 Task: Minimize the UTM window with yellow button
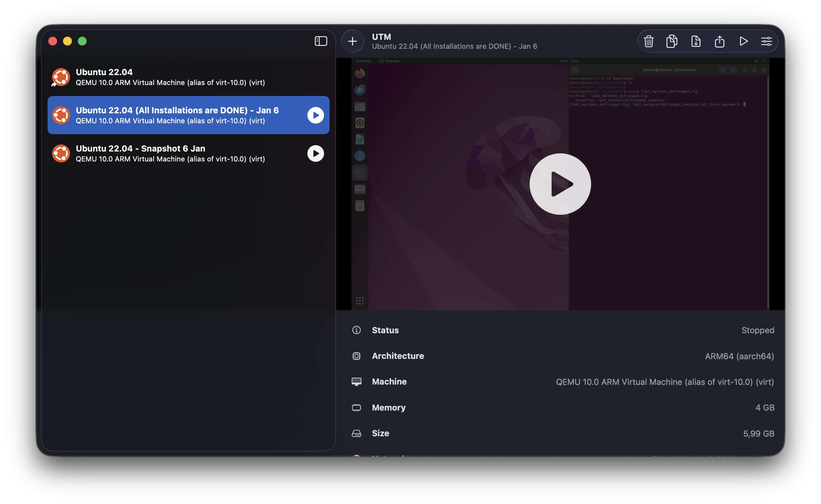click(x=67, y=41)
